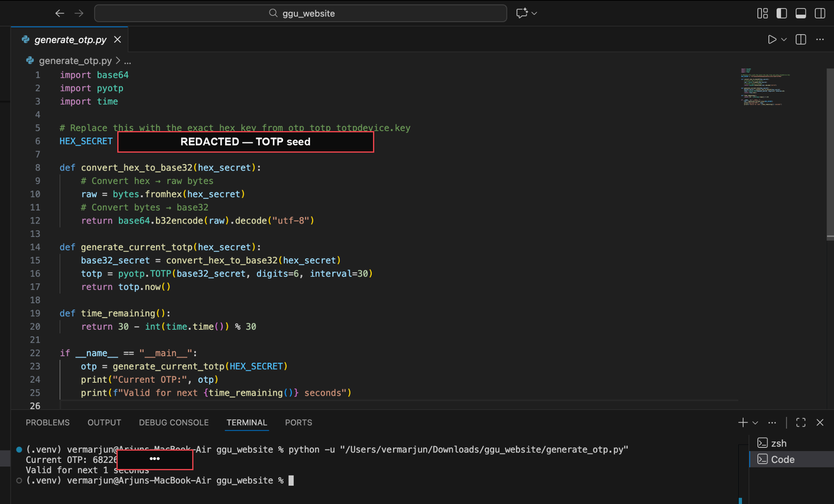Toggle the bottom panel visibility
The height and width of the screenshot is (504, 834).
point(801,13)
